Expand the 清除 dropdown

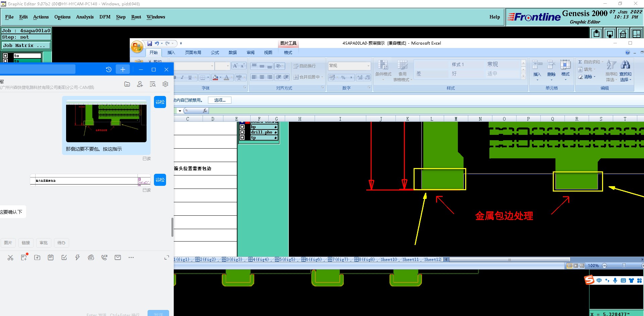594,77
